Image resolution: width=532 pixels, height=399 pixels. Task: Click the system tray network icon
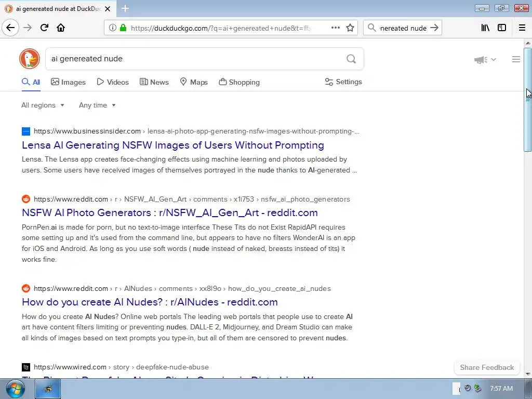478,388
